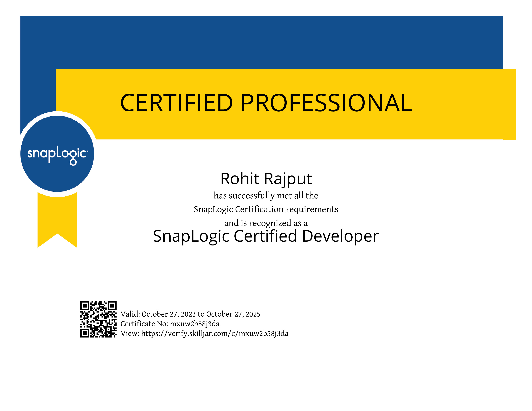Screen dimensions: 532x411
Task: Click the certificate number mxuw2b58j3da
Action: 195,324
